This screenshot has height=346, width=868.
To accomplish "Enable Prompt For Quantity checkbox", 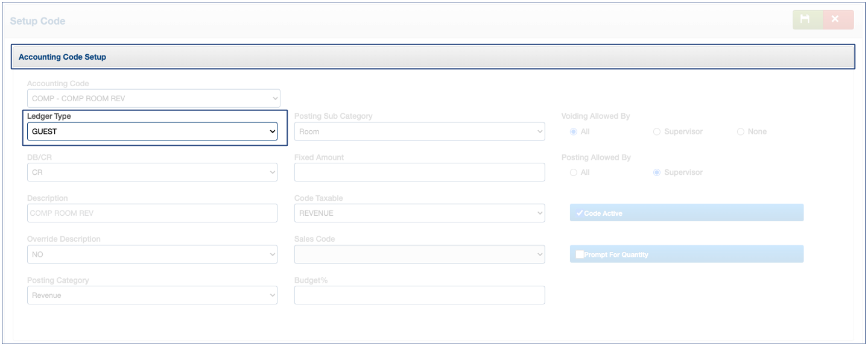I will click(x=580, y=254).
